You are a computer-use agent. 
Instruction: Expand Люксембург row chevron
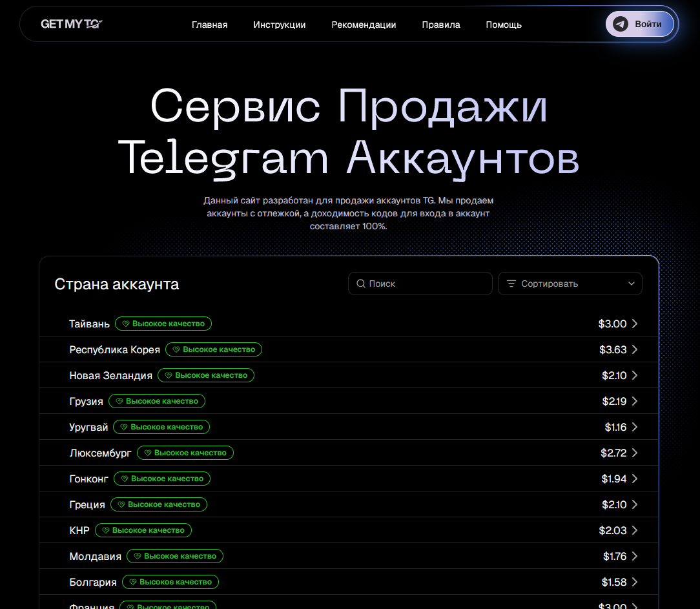click(635, 453)
